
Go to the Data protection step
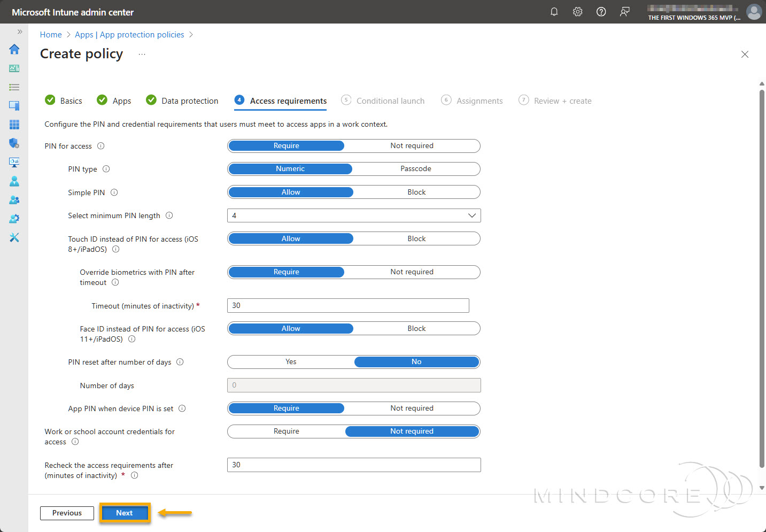pos(182,101)
